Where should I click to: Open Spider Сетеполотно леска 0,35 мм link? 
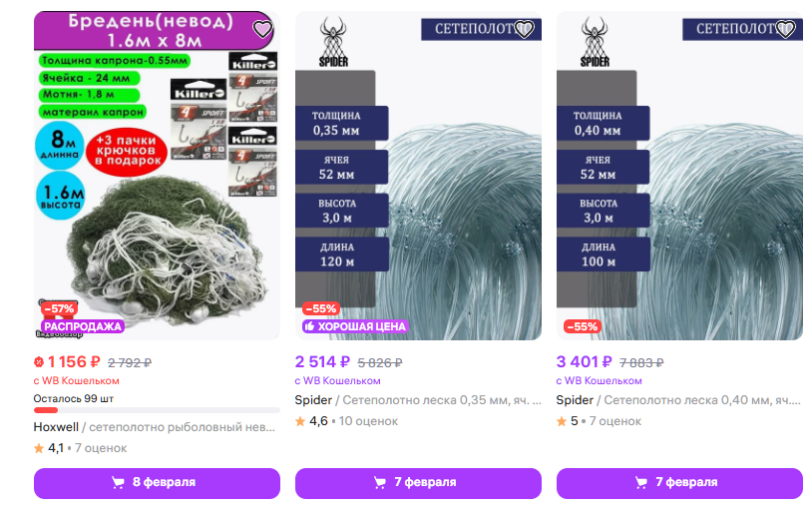click(x=418, y=400)
